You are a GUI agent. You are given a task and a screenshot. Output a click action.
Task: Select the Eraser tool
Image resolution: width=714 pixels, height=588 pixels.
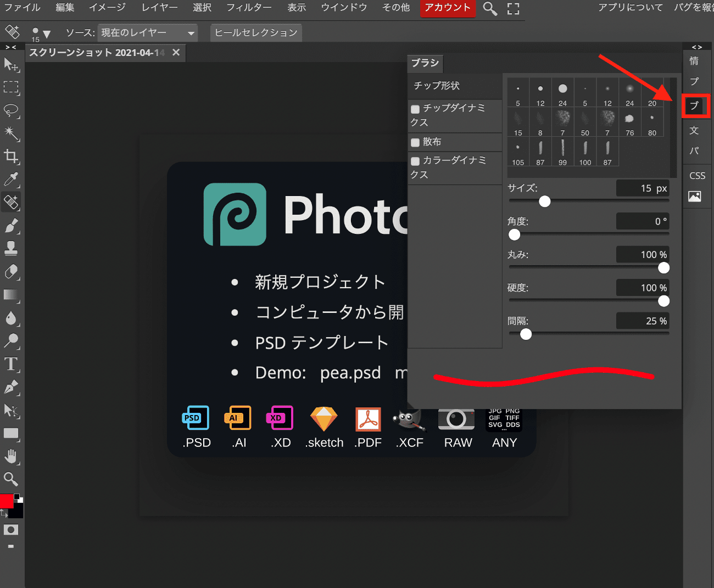tap(11, 272)
